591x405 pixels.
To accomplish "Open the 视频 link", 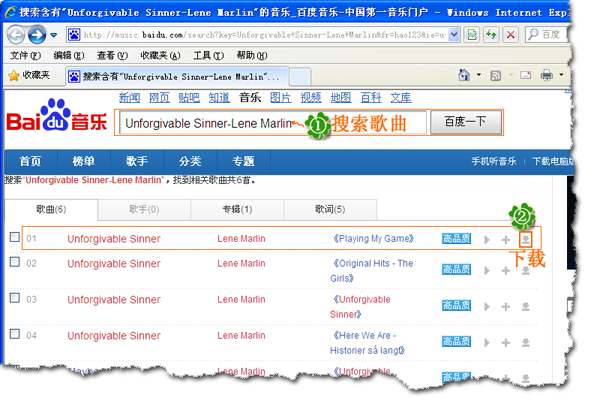I will (311, 98).
